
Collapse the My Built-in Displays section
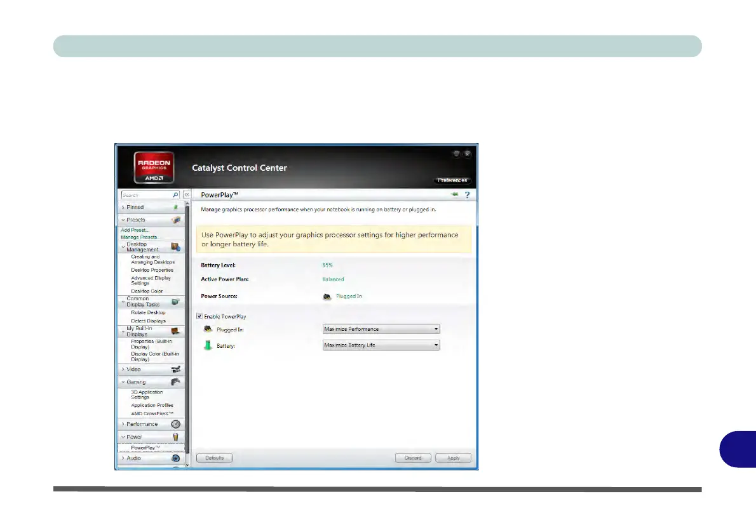pyautogui.click(x=123, y=331)
